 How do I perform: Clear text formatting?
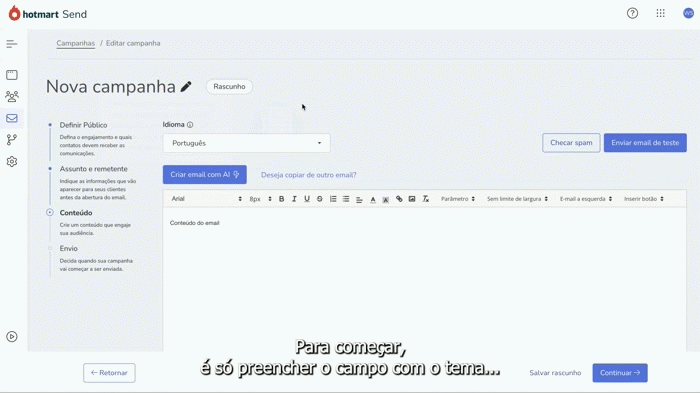click(x=425, y=199)
